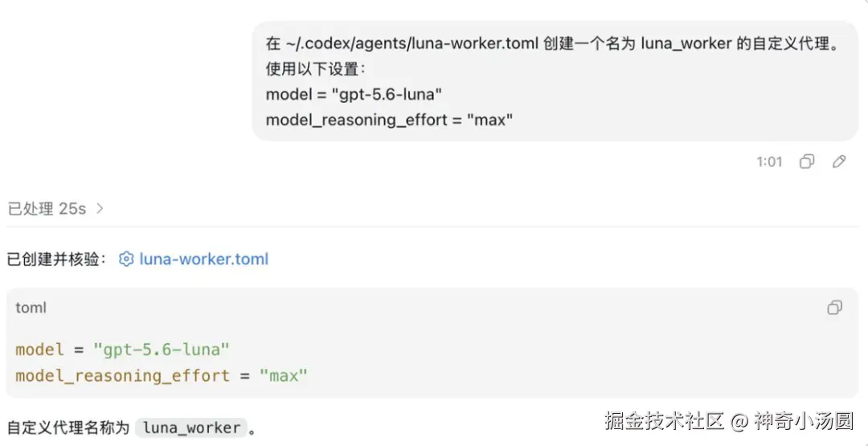Click the green "gpt-5.6-luna" string in the code block

point(161,350)
